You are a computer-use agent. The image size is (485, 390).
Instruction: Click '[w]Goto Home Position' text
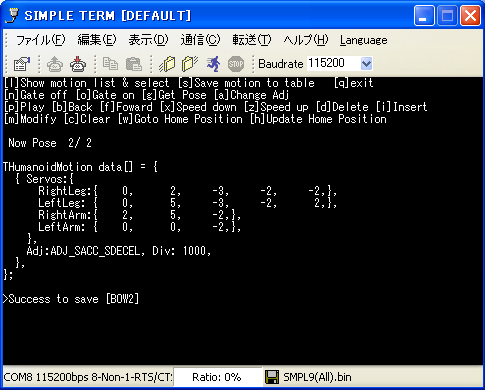click(180, 119)
